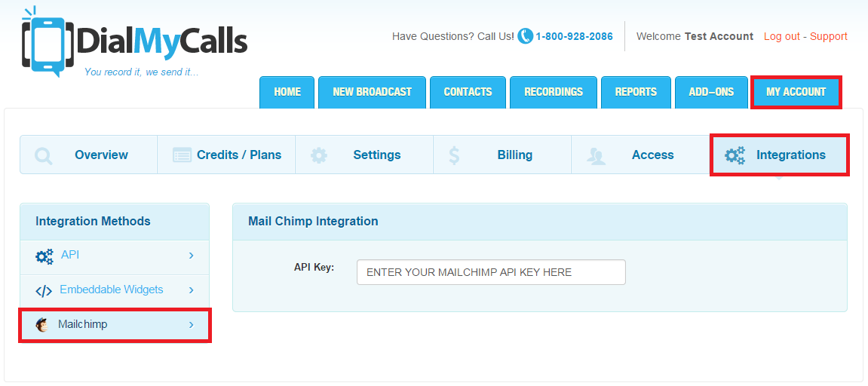Expand the Embeddable Widgets chevron

click(x=192, y=290)
